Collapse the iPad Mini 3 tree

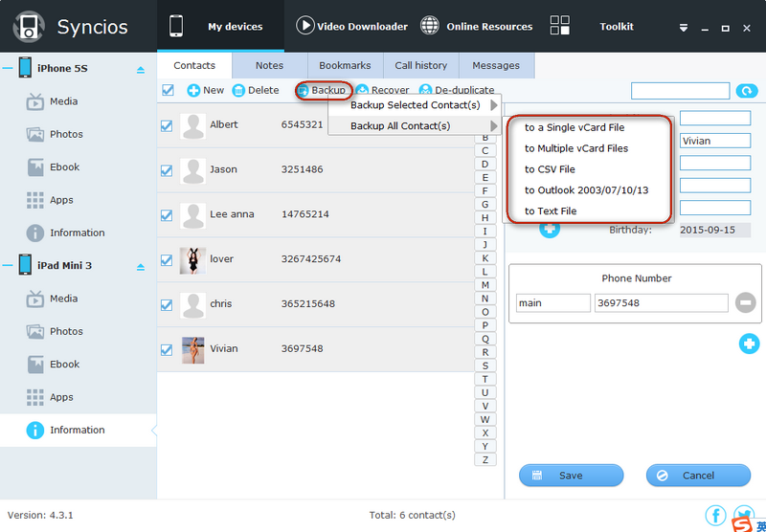8,265
